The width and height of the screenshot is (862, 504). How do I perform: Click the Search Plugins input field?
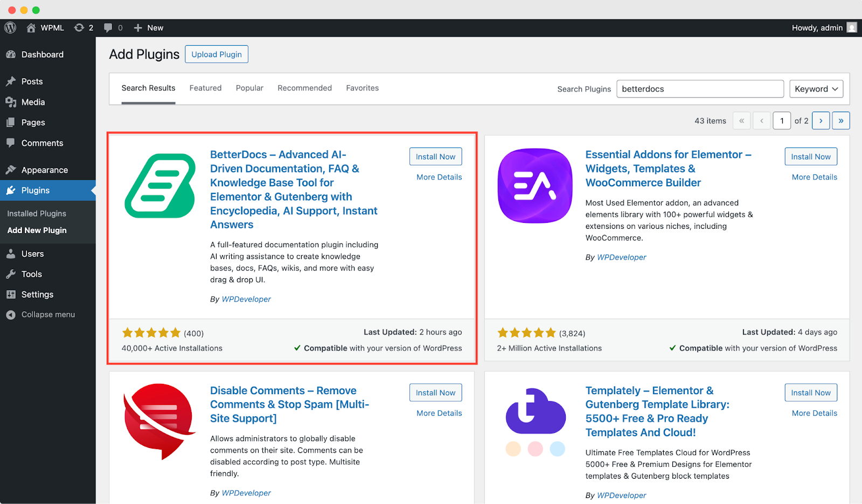pos(700,89)
